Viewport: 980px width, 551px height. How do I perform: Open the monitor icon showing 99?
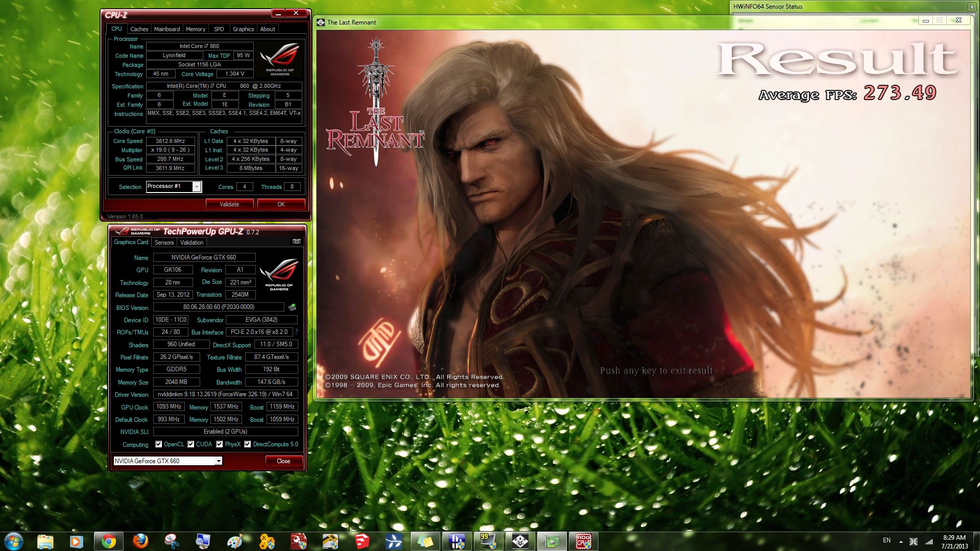tap(488, 541)
